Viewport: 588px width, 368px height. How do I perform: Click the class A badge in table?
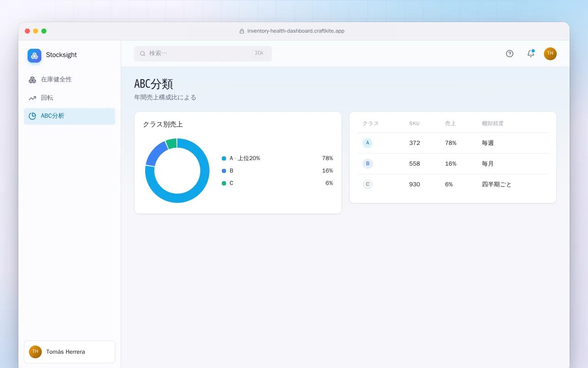(367, 143)
